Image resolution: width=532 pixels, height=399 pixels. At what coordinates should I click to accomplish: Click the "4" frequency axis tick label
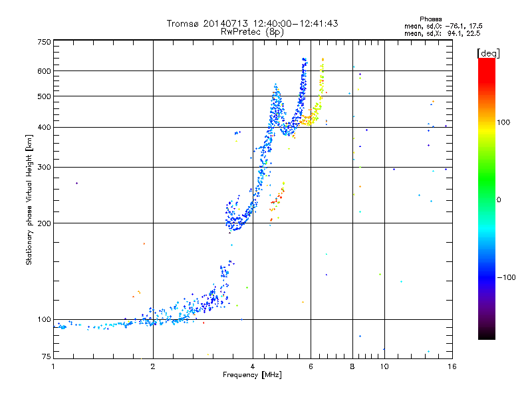pos(253,366)
